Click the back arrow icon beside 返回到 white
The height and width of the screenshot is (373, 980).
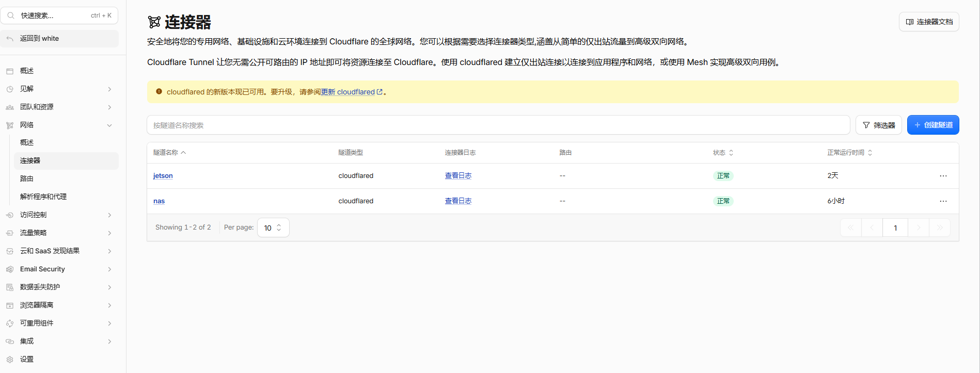10,39
